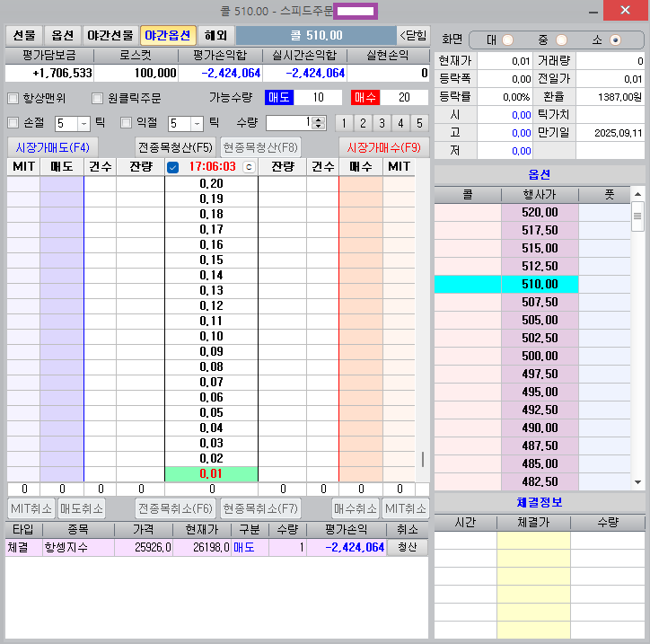Set quantity preset to 5
The width and height of the screenshot is (650, 644).
(x=419, y=123)
